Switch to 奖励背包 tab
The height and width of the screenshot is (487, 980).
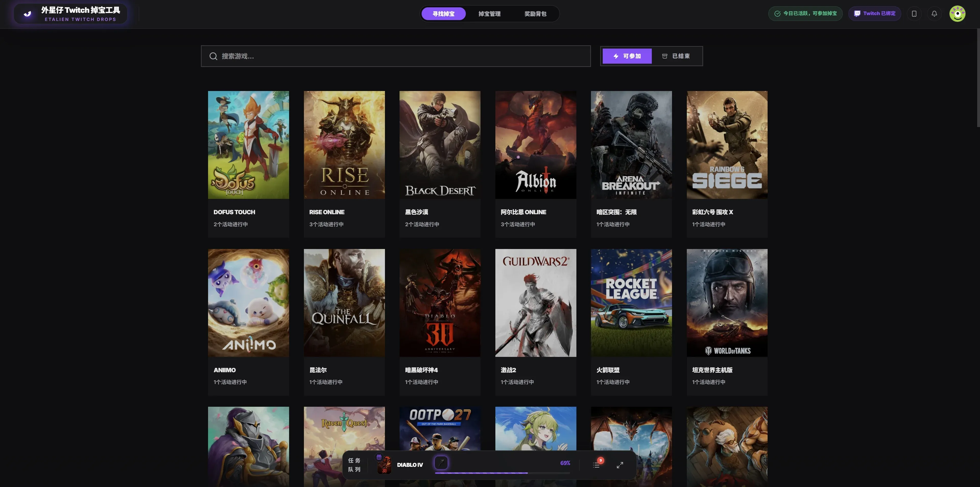535,14
